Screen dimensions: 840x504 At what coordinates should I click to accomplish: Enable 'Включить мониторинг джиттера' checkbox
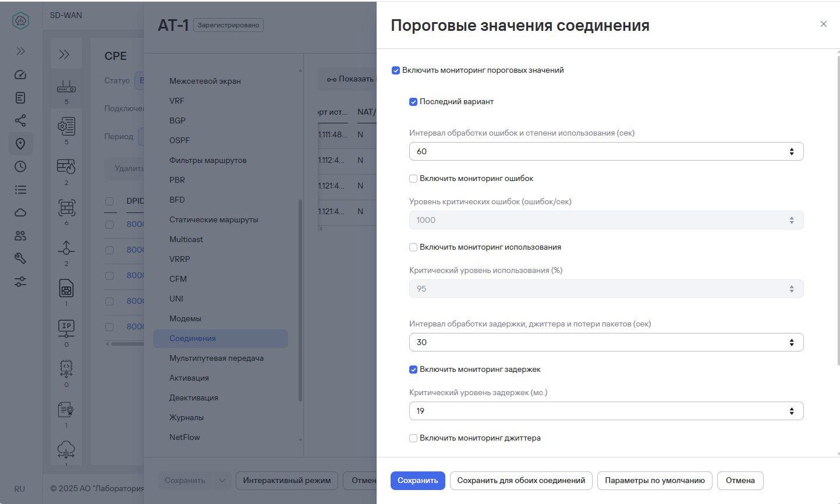click(413, 438)
